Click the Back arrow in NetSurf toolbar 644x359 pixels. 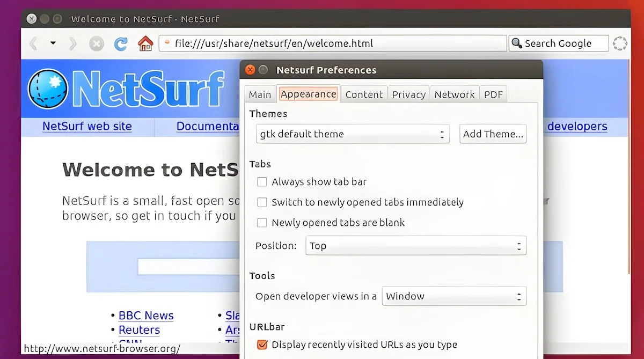33,43
